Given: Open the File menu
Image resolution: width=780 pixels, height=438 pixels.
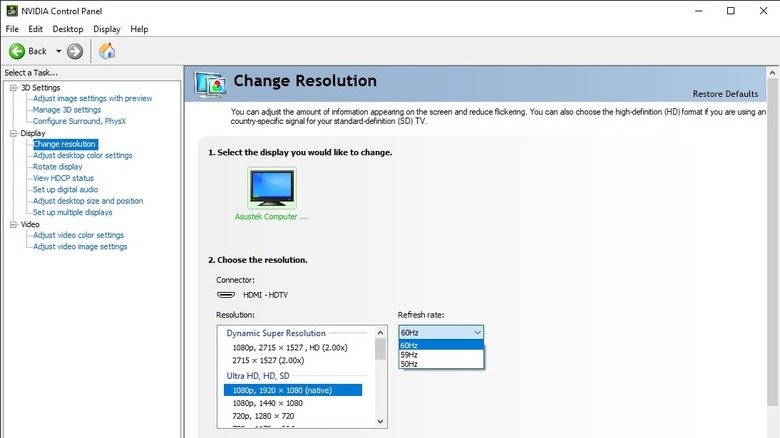Looking at the screenshot, I should [x=12, y=29].
